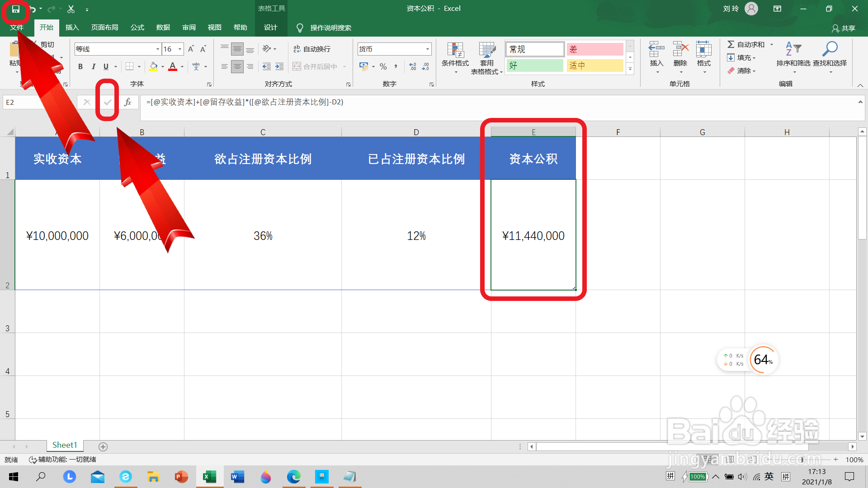Align text left

click(225, 66)
